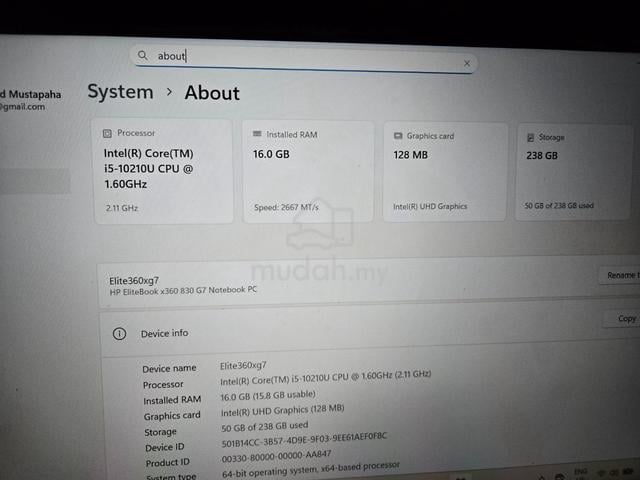The height and width of the screenshot is (480, 640).
Task: Click the gmail.com account email in sidebar
Action: click(x=22, y=107)
